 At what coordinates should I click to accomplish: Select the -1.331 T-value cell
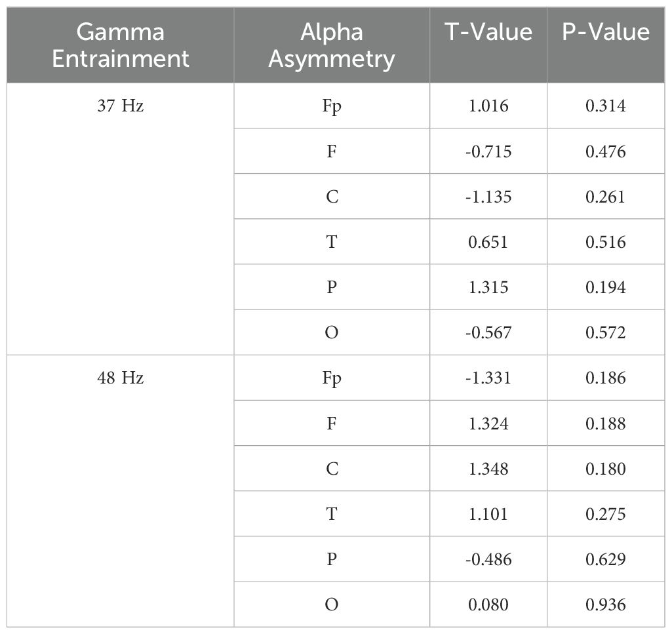(x=488, y=378)
